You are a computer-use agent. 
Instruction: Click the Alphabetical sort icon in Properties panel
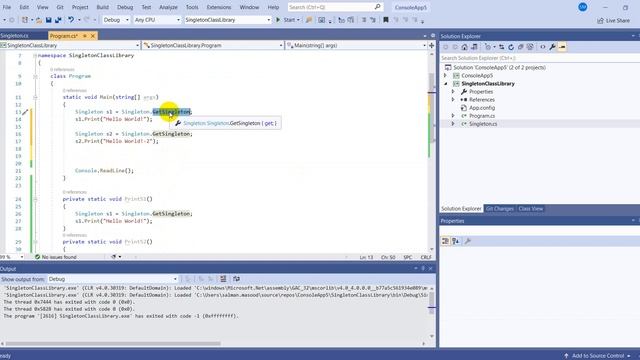(x=456, y=241)
